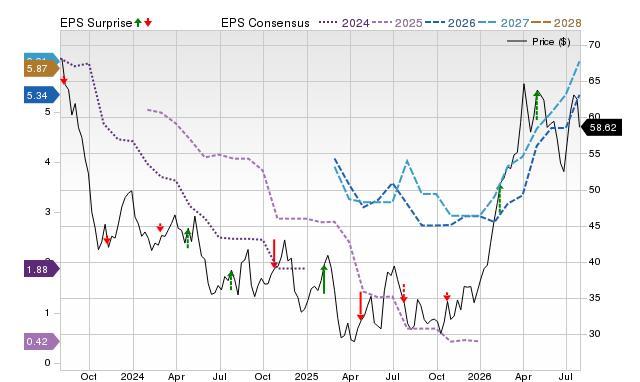Click the 65 label on the price axis
The width and height of the screenshot is (640, 382).
(594, 81)
